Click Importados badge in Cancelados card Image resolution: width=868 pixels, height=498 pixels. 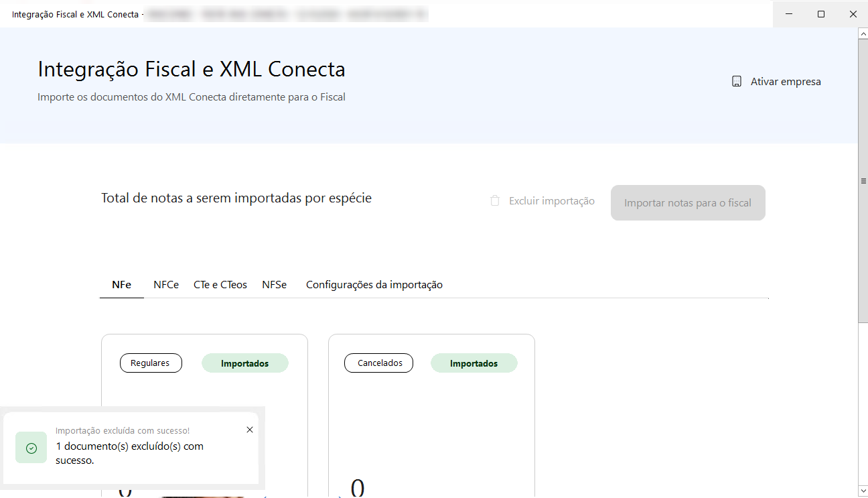[x=474, y=363]
